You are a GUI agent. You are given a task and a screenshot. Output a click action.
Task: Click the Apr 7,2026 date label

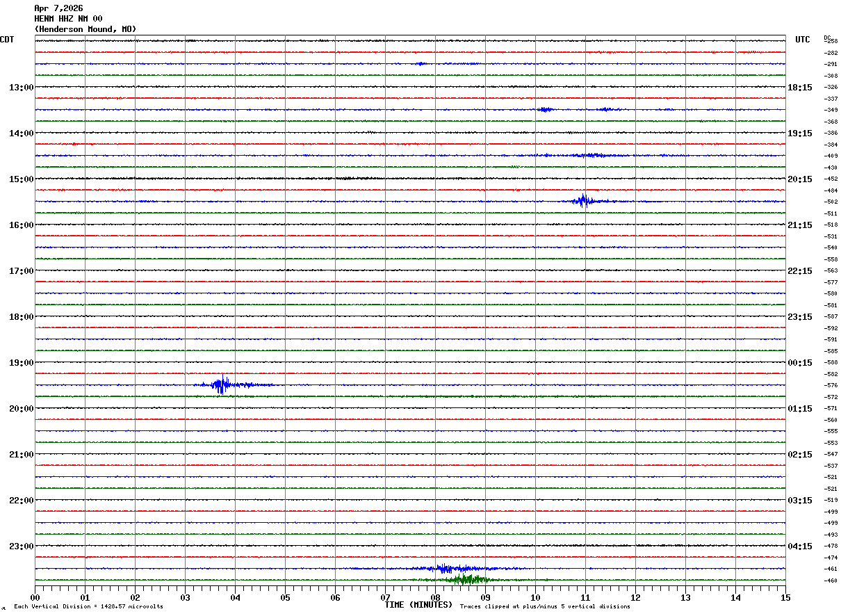coord(58,8)
